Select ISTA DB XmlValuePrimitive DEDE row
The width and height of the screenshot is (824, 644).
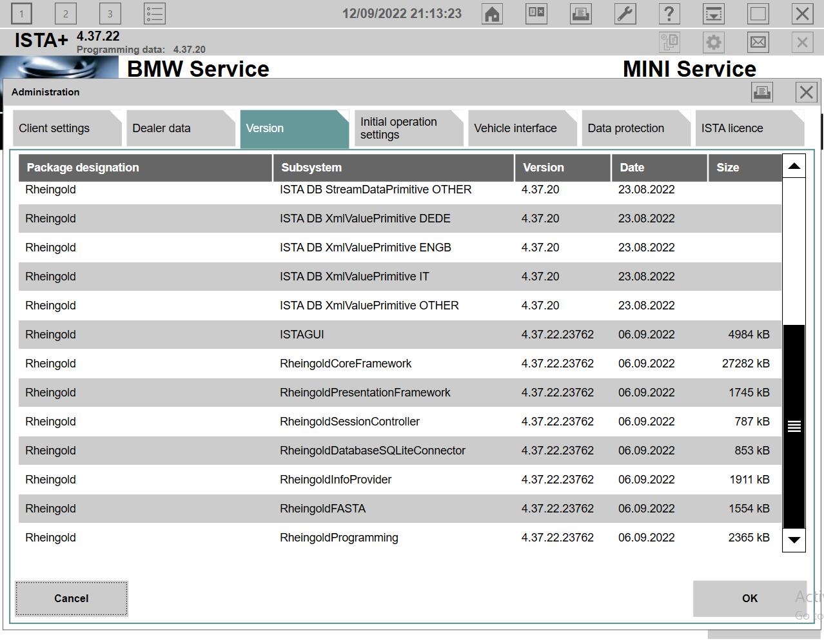pos(400,219)
